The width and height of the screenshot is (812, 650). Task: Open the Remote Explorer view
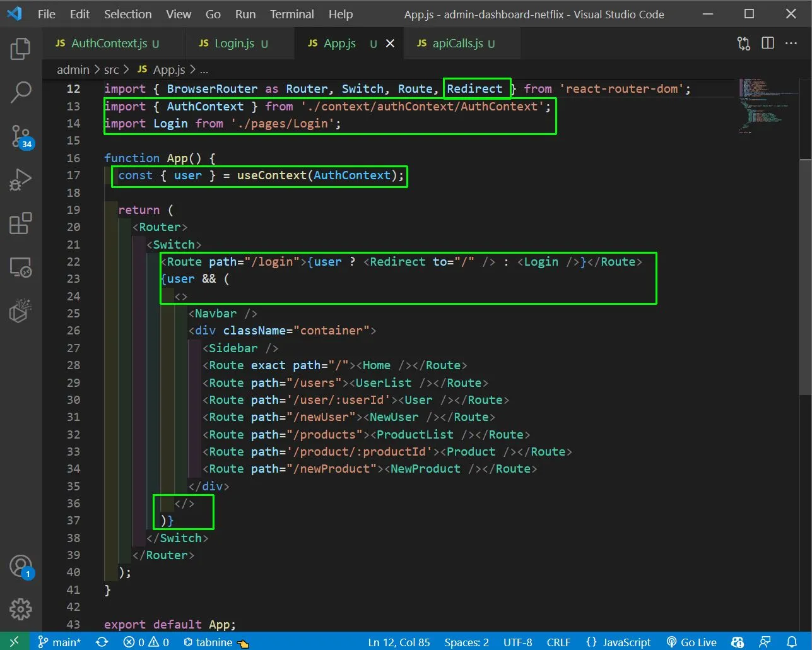click(20, 268)
